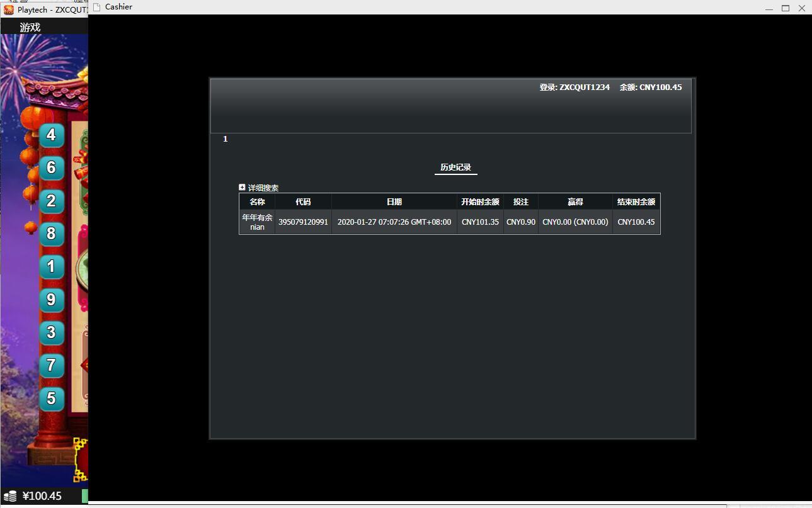Viewport: 812px width, 508px height.
Task: Select page number 1 in Cashier
Action: coord(225,139)
